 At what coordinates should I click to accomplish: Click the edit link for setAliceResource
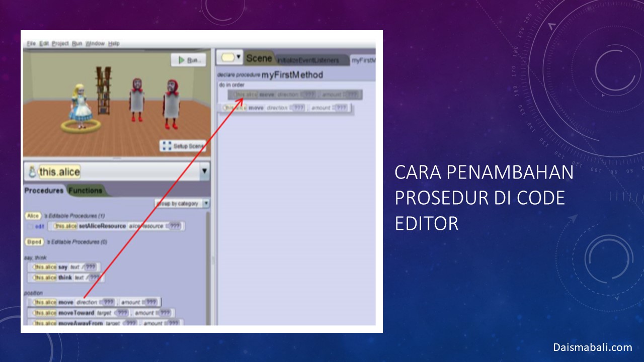click(x=39, y=227)
